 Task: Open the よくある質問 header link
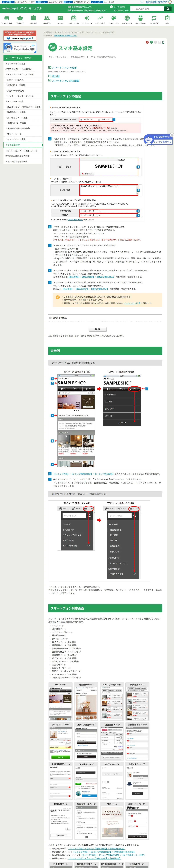[x=117, y=7]
